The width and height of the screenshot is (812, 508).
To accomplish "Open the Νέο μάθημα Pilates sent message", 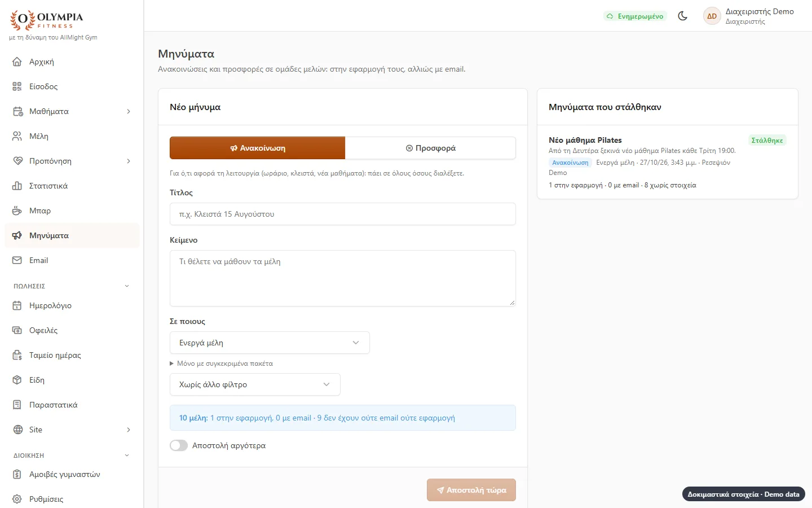I will point(668,162).
